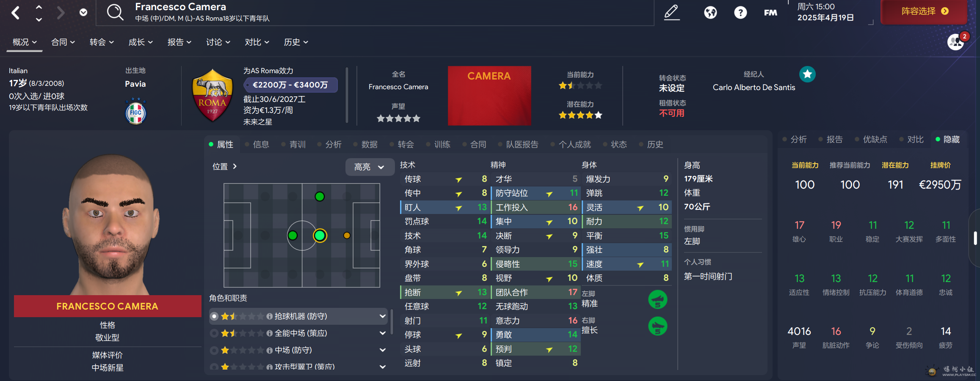
Task: Select the 抢球机器 (防守) role radio button
Action: pos(215,316)
